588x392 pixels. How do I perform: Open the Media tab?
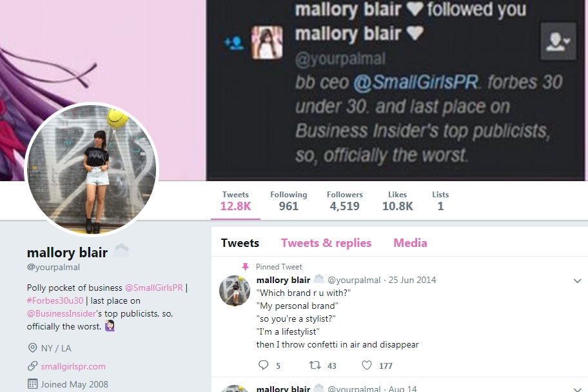(410, 242)
